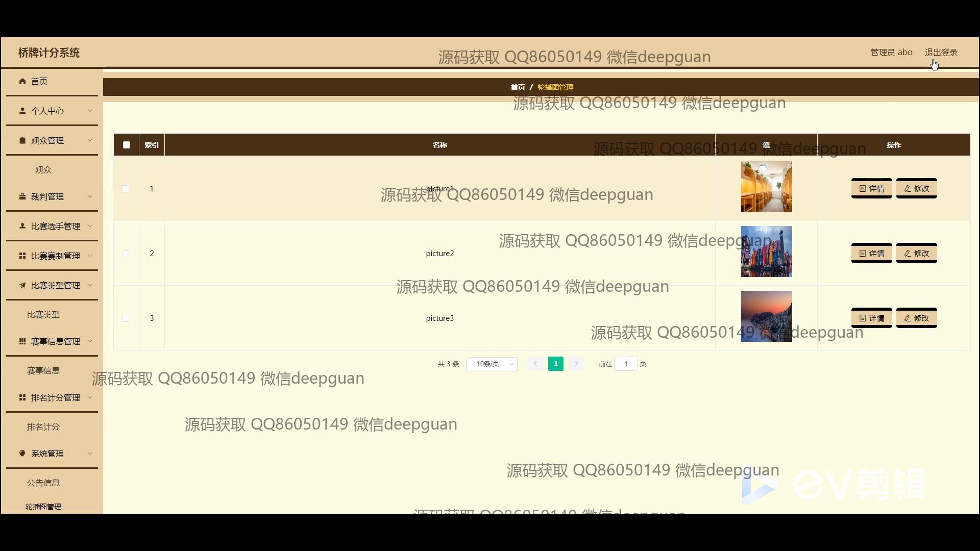Expand the 比赛选手管理 menu chevron
The image size is (980, 551).
[90, 226]
